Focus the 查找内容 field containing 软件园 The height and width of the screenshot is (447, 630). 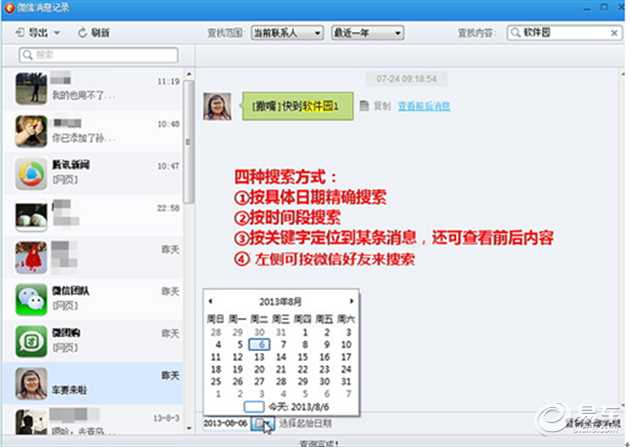click(x=570, y=32)
